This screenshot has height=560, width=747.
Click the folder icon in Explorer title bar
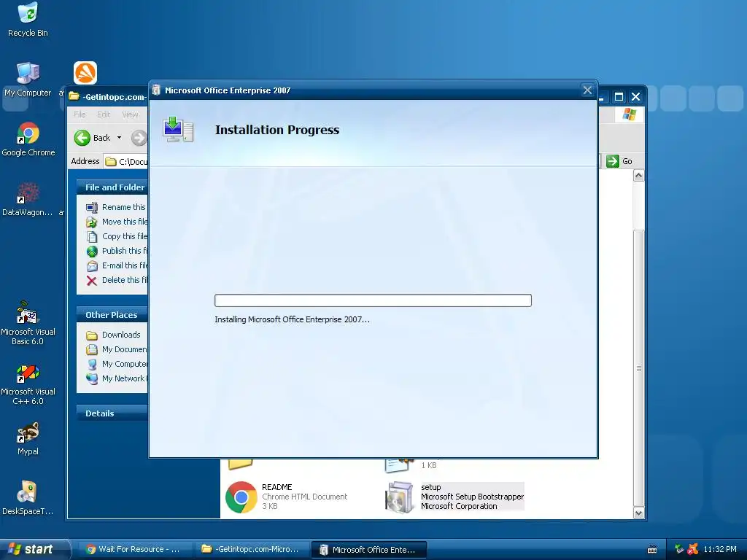click(74, 97)
